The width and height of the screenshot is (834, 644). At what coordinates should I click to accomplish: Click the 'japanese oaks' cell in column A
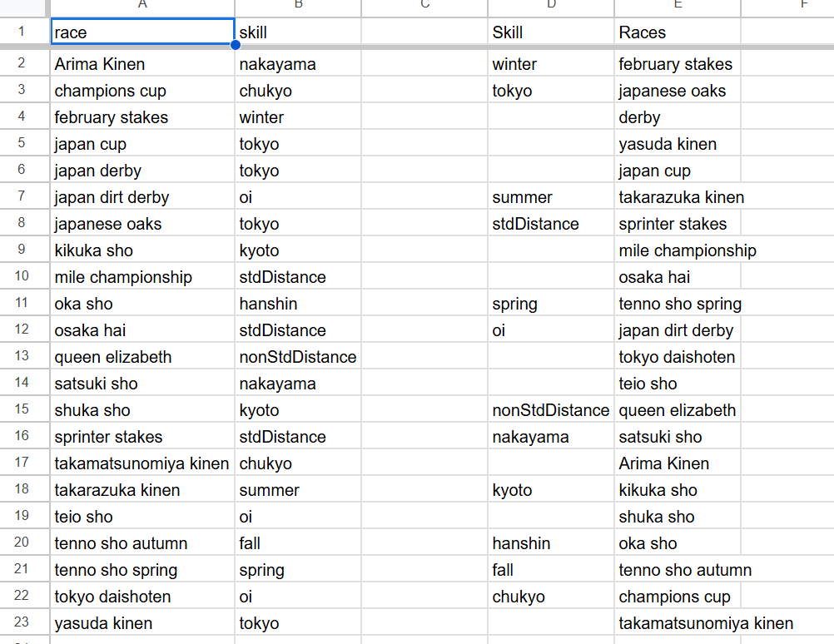pyautogui.click(x=142, y=223)
